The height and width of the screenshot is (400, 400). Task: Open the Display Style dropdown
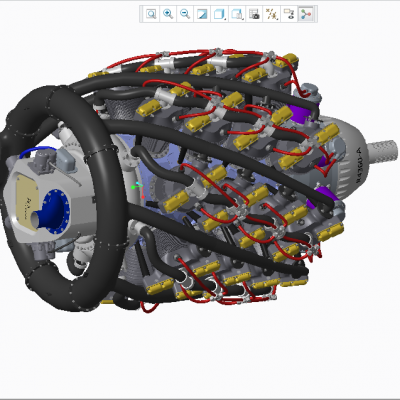click(x=219, y=14)
